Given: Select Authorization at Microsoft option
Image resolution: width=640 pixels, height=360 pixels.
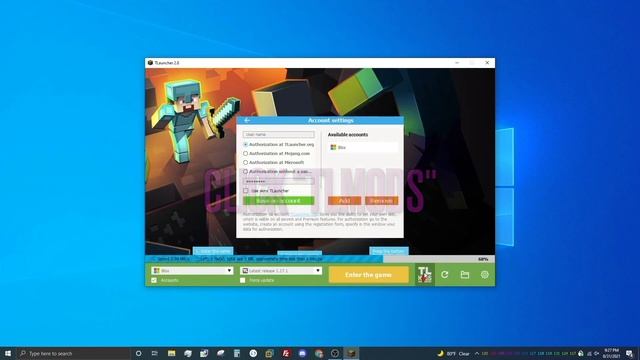Looking at the screenshot, I should pos(245,162).
